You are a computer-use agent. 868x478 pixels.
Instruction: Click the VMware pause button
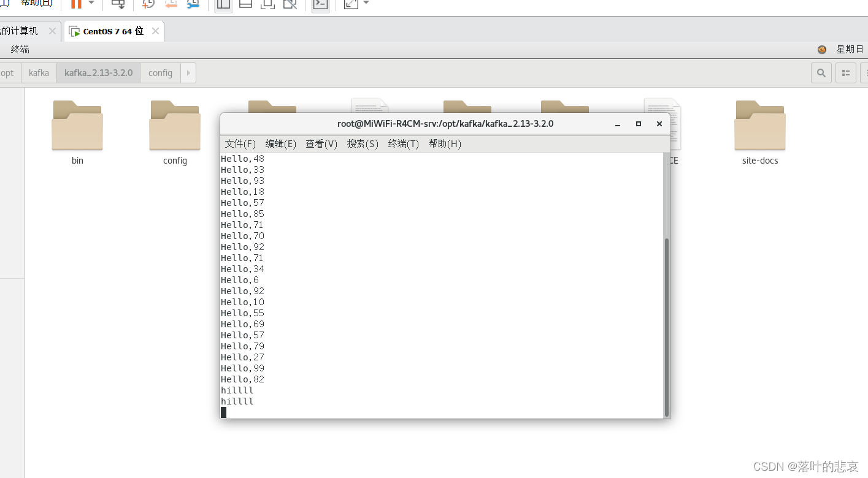(x=76, y=4)
